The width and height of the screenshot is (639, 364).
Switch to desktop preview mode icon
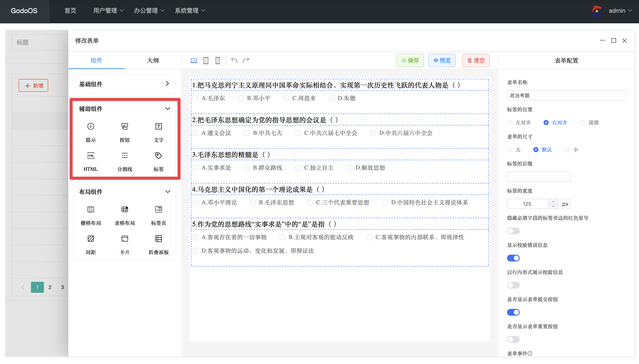pyautogui.click(x=194, y=60)
